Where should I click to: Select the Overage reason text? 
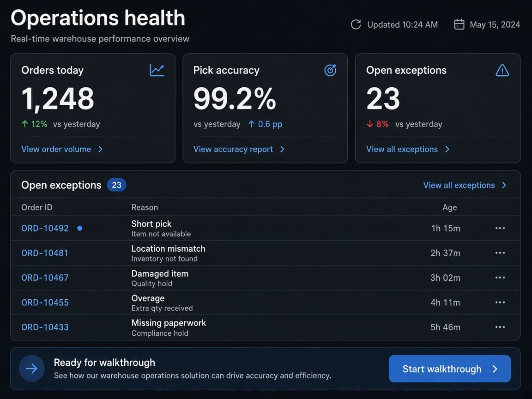(148, 298)
